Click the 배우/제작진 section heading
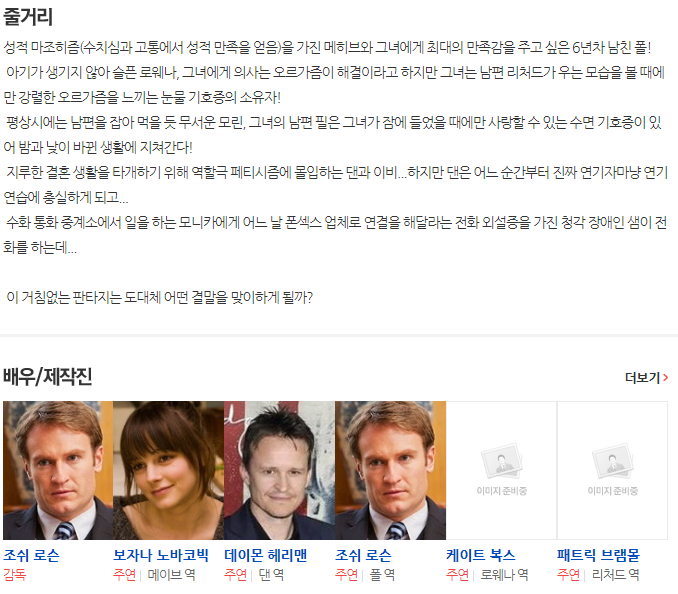 pos(48,377)
